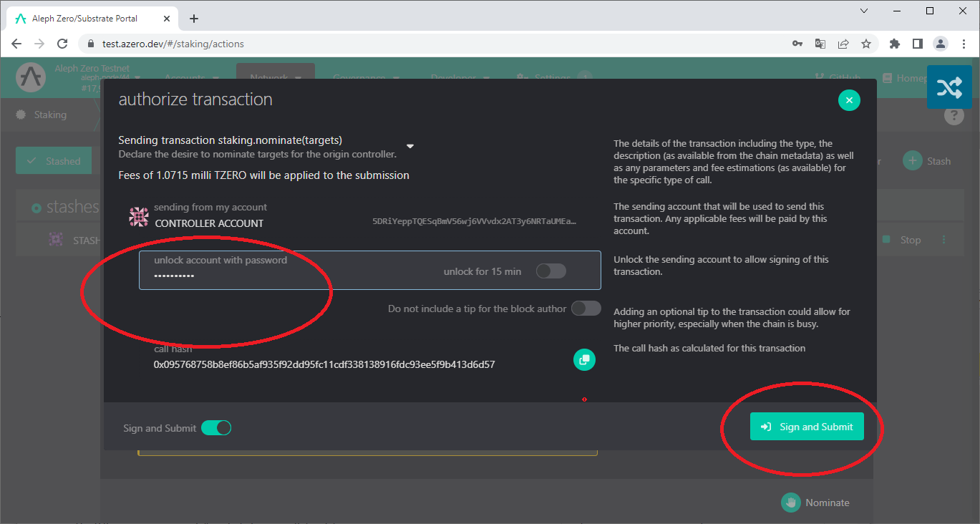Go back in the browser

(x=17, y=44)
